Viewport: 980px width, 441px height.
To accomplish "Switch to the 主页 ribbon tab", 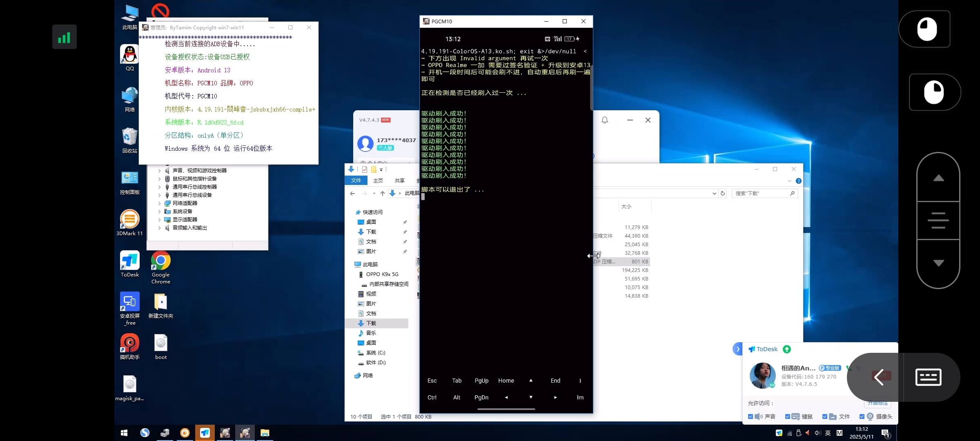I will (378, 180).
